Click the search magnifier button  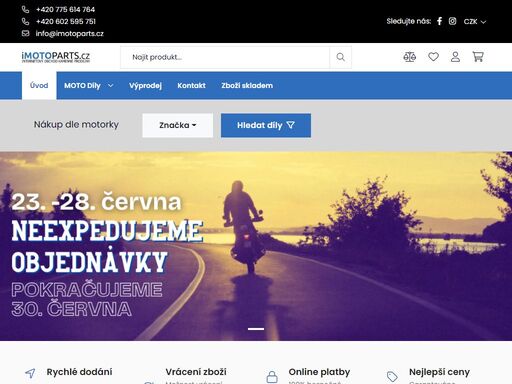(340, 57)
